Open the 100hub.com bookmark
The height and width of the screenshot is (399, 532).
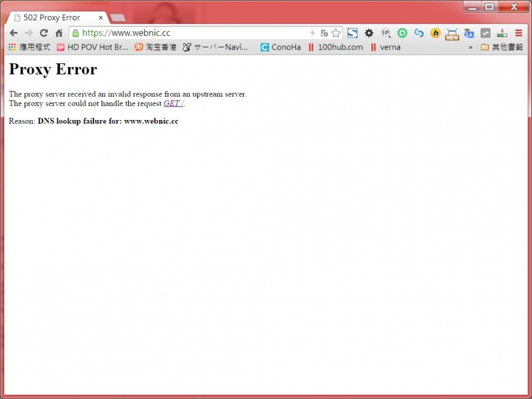tap(336, 47)
